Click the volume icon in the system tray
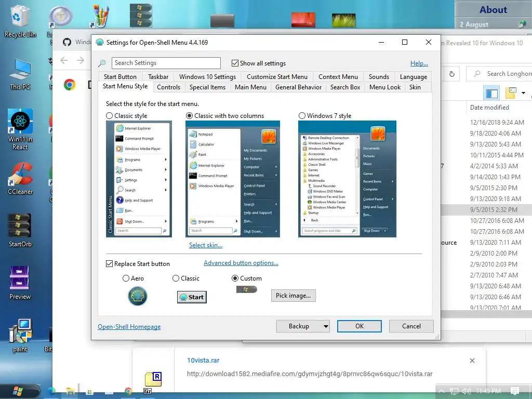 (467, 391)
